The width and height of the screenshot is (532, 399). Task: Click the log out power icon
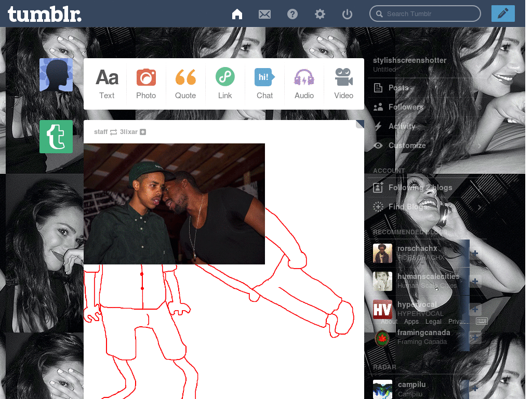point(347,14)
